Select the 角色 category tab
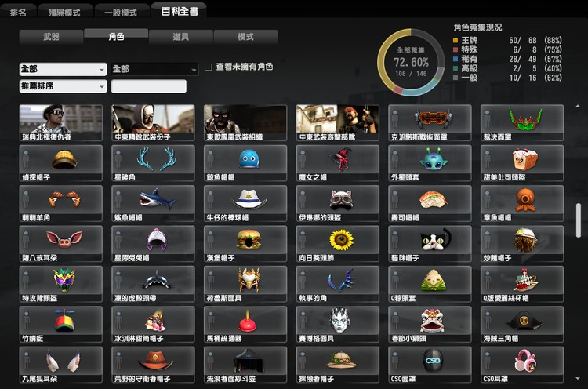The height and width of the screenshot is (389, 588). 116,36
